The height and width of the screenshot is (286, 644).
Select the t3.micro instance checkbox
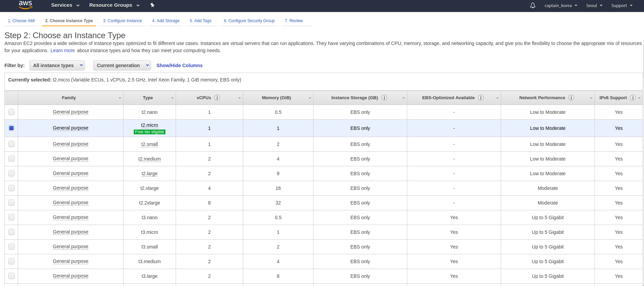pos(12,232)
